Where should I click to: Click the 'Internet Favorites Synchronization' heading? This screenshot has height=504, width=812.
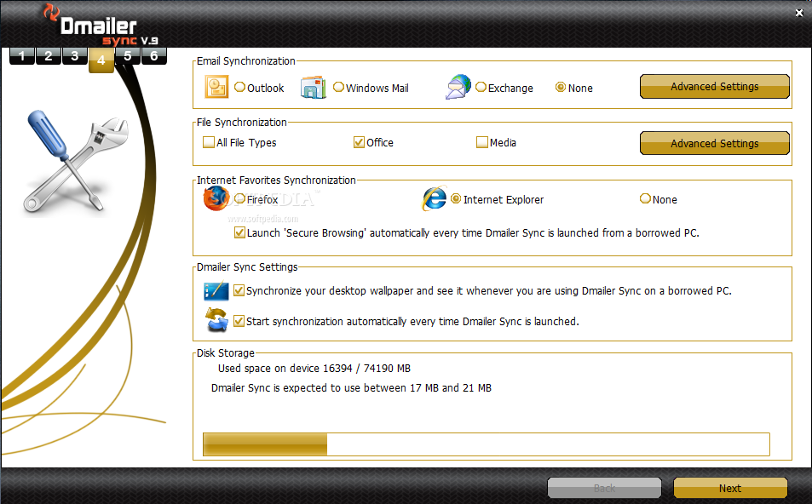(x=276, y=180)
